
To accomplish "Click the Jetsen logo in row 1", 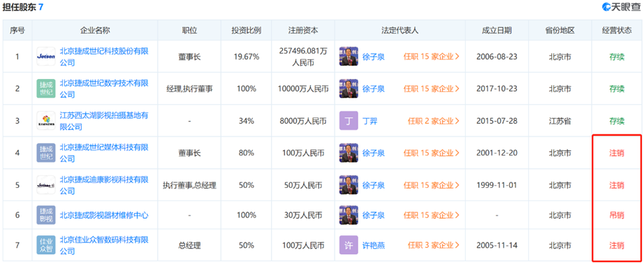I will (x=46, y=57).
